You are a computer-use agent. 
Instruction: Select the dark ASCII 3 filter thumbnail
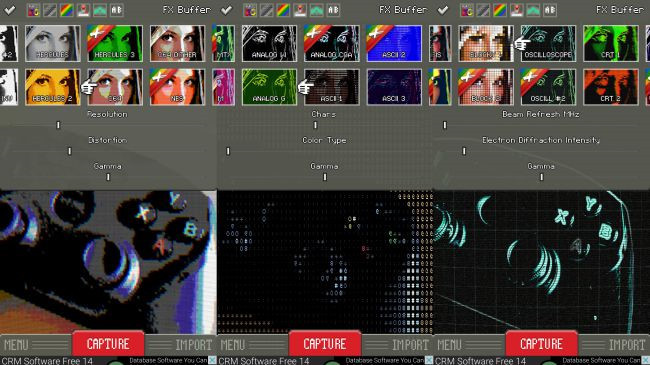[394, 87]
